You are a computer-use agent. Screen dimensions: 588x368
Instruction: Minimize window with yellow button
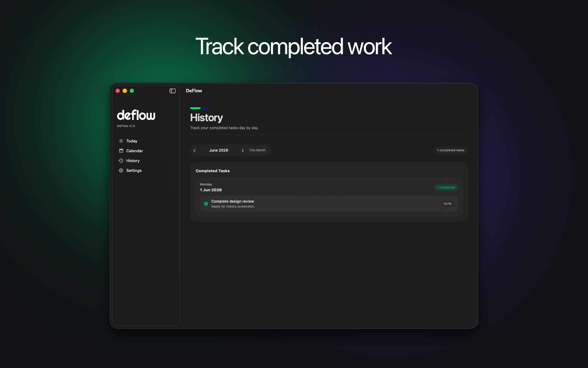click(125, 91)
